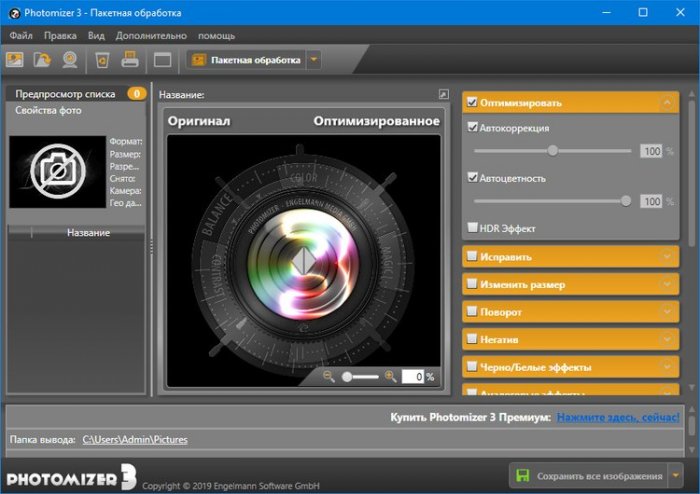Click the printer toolbar icon

(130, 60)
